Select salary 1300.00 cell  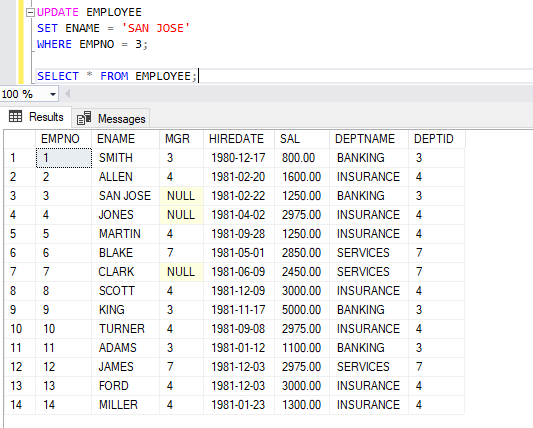point(302,405)
